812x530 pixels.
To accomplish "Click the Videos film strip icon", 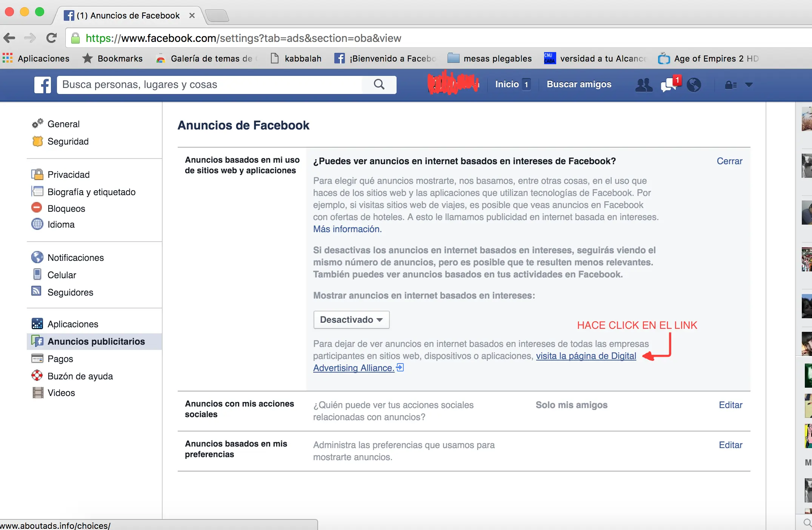I will pos(38,393).
